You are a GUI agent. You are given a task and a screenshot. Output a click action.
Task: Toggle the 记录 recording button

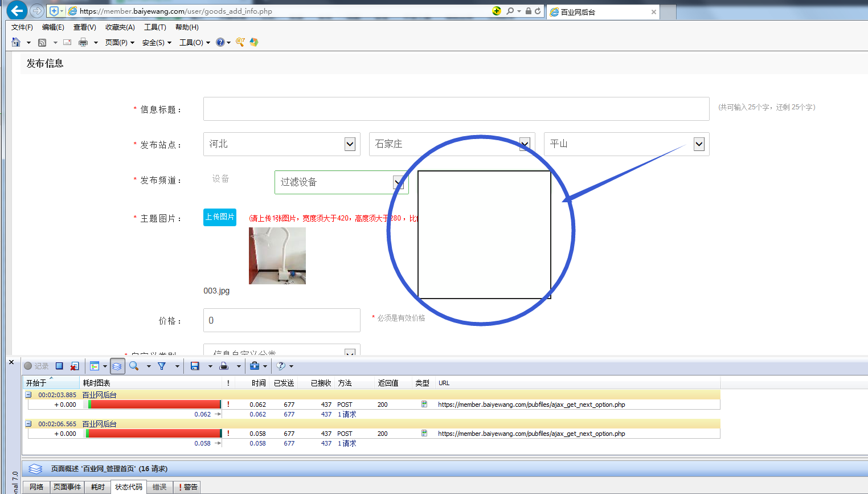pyautogui.click(x=34, y=366)
